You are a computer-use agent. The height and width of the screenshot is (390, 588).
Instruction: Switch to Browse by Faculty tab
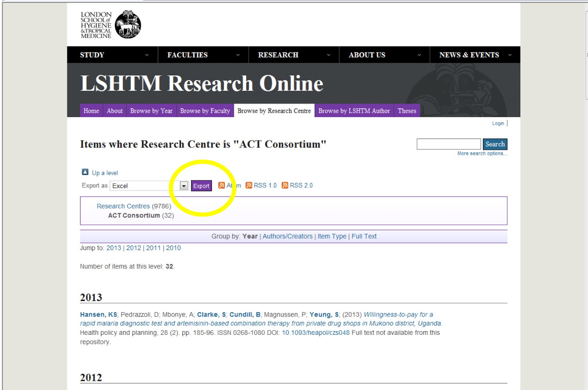[205, 111]
